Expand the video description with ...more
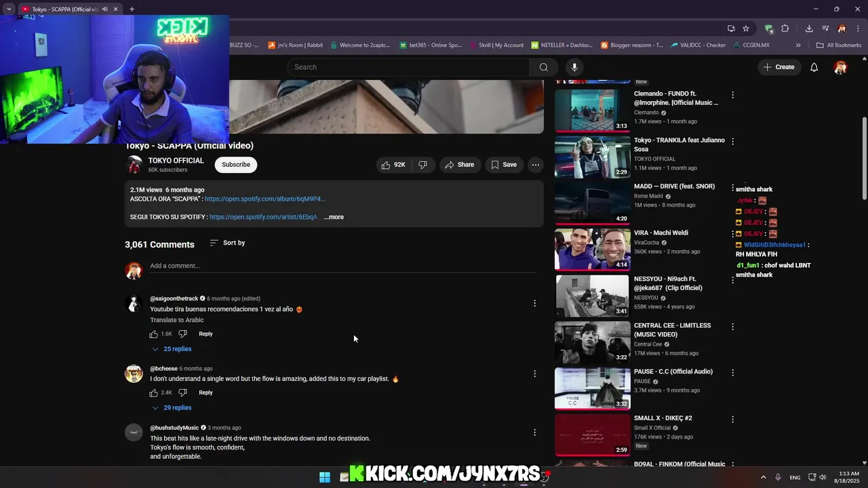 [334, 217]
